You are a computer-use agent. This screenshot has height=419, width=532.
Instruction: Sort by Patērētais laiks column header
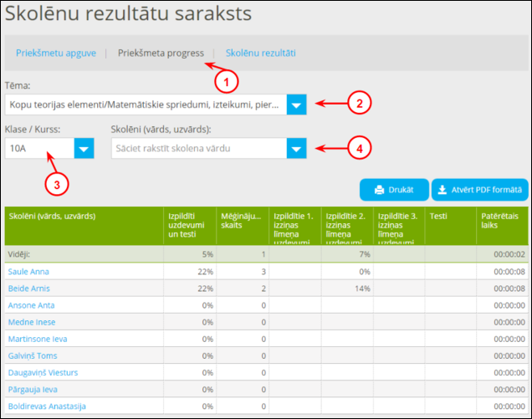pyautogui.click(x=502, y=226)
